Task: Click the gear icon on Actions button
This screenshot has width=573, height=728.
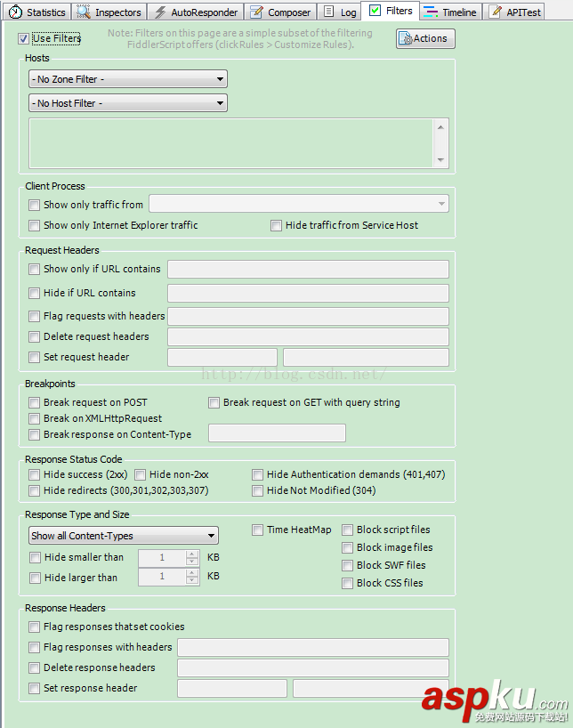Action: tap(405, 38)
